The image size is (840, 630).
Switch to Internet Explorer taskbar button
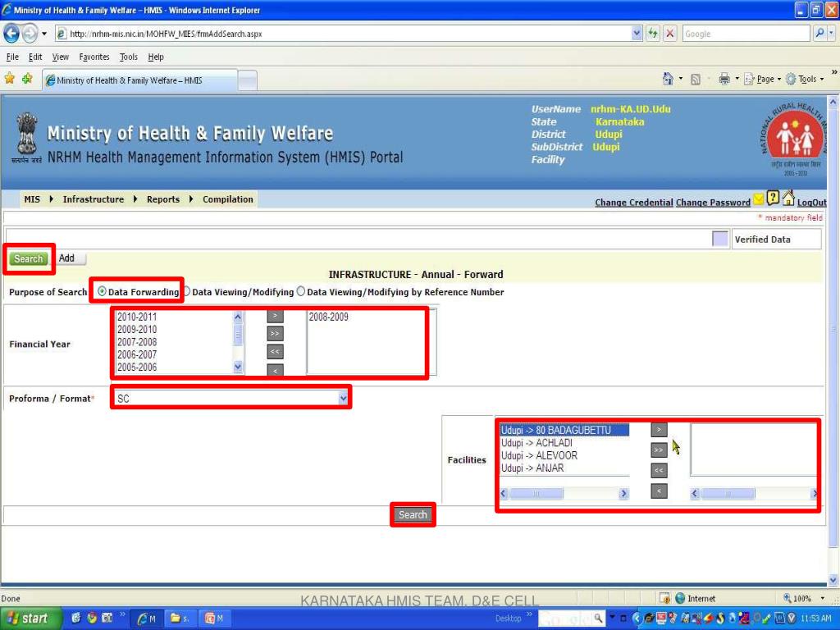click(x=148, y=619)
